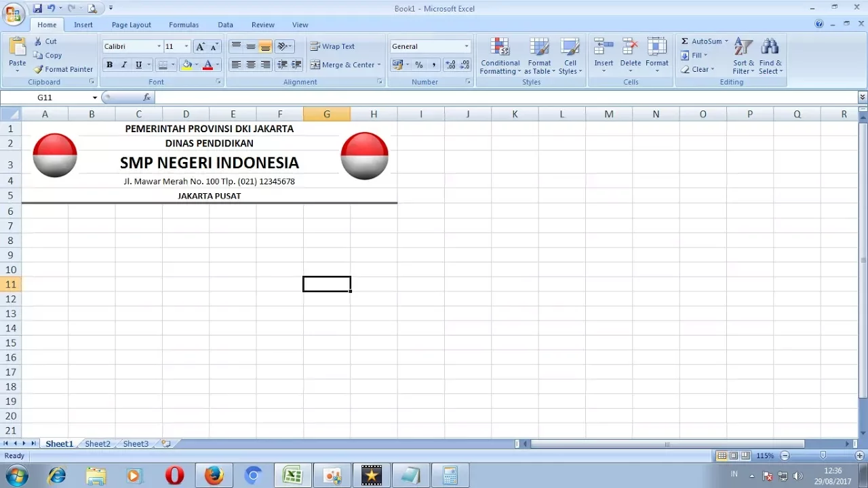Center text horizontally in cell
Viewport: 868px width, 488px height.
[x=251, y=65]
